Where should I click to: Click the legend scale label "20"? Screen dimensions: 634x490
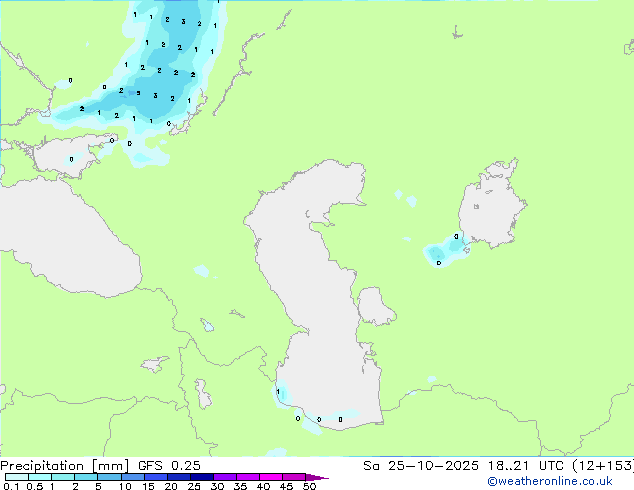(171, 486)
